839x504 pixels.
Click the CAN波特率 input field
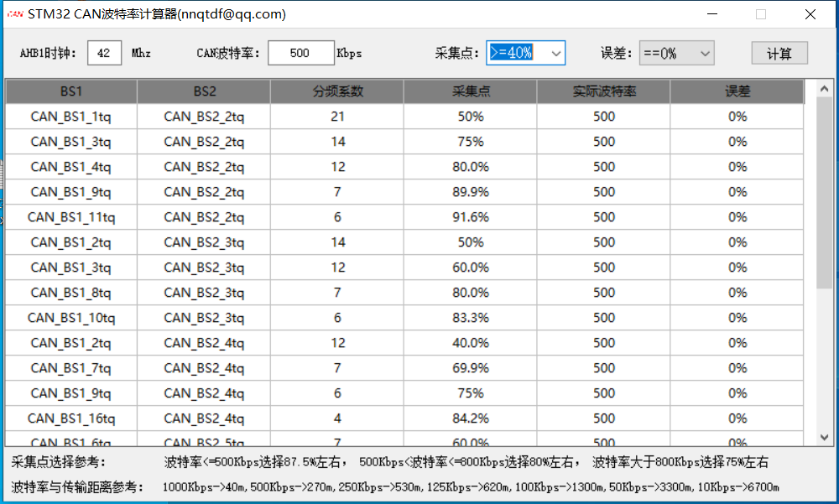[299, 52]
